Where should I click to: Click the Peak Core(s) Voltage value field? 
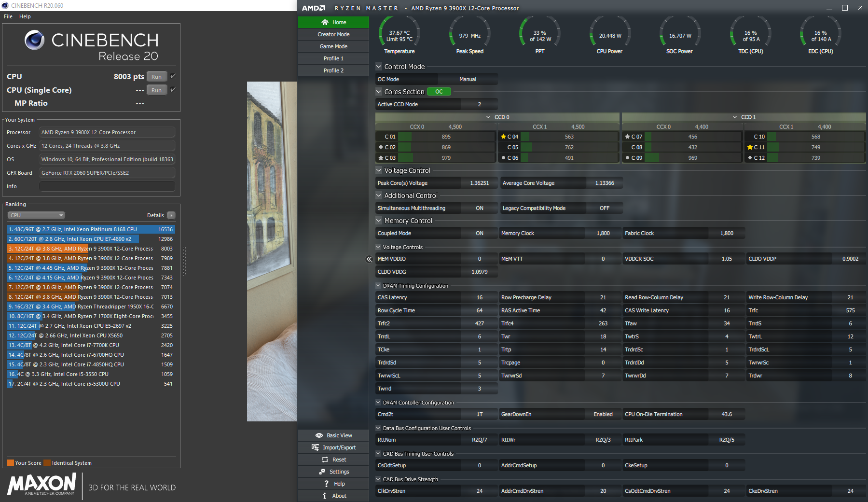click(x=479, y=183)
